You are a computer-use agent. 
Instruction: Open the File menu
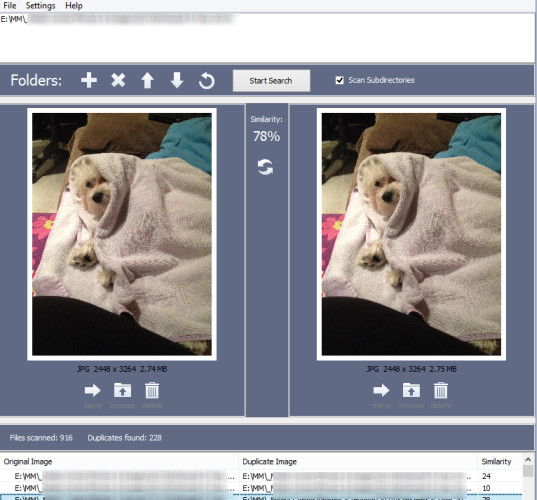[10, 5]
